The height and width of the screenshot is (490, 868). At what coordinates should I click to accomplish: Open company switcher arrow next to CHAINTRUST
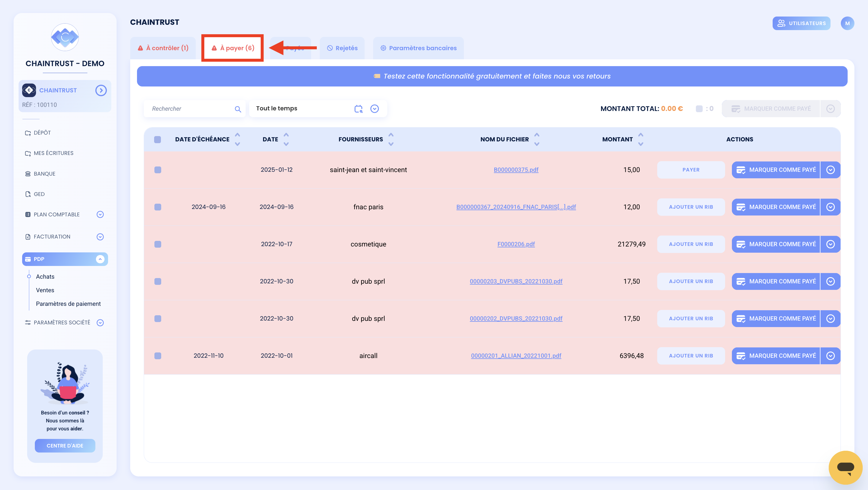point(101,90)
